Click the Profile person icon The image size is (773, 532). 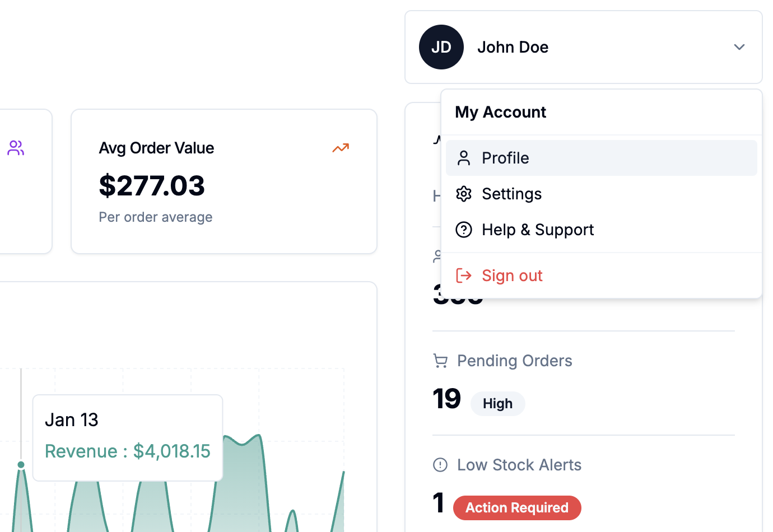(x=464, y=158)
